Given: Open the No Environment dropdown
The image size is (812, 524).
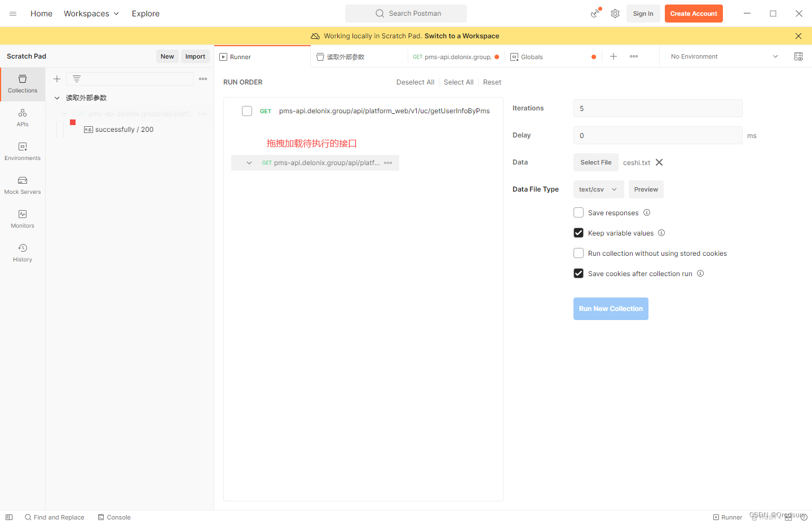Looking at the screenshot, I should (724, 56).
